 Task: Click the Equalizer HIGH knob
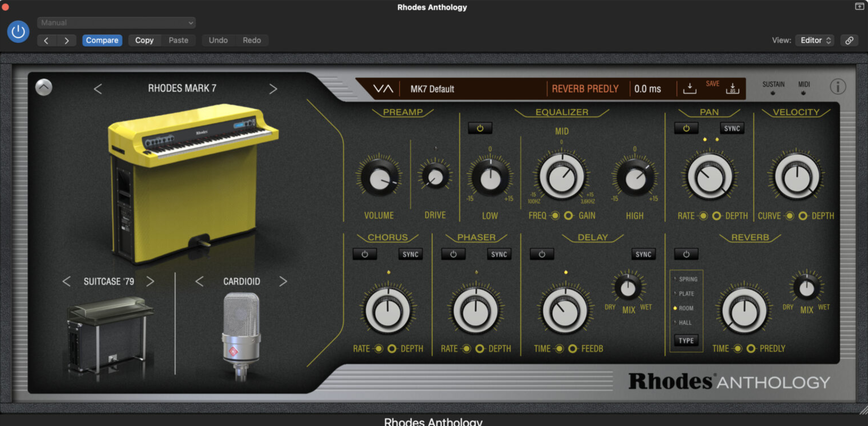635,179
